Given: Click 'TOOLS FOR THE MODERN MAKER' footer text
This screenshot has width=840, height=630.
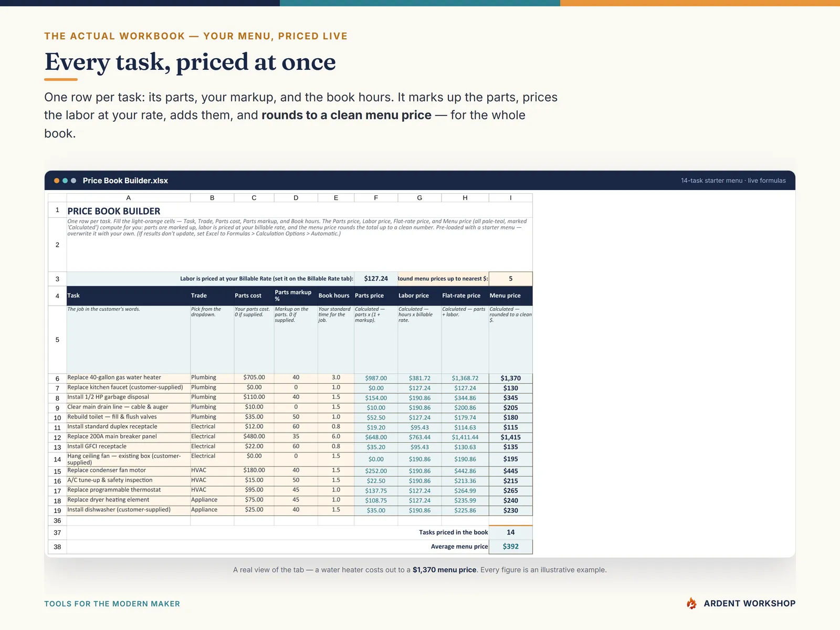Looking at the screenshot, I should pyautogui.click(x=112, y=604).
